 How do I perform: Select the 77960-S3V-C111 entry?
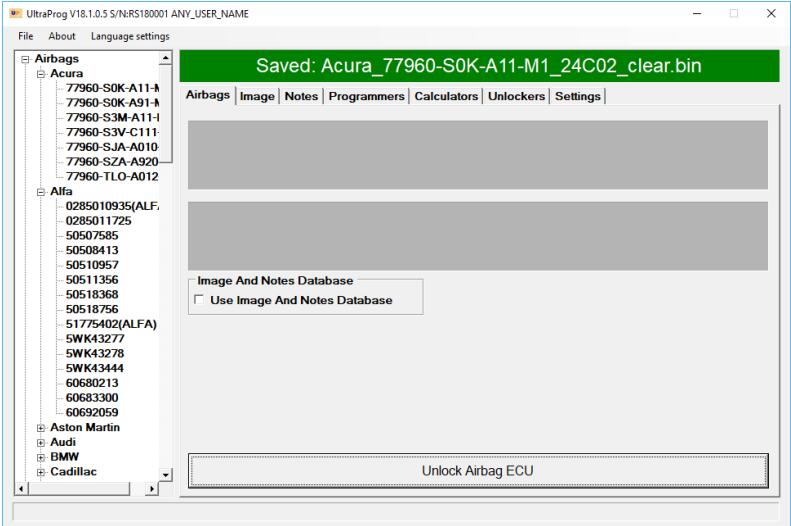click(112, 132)
